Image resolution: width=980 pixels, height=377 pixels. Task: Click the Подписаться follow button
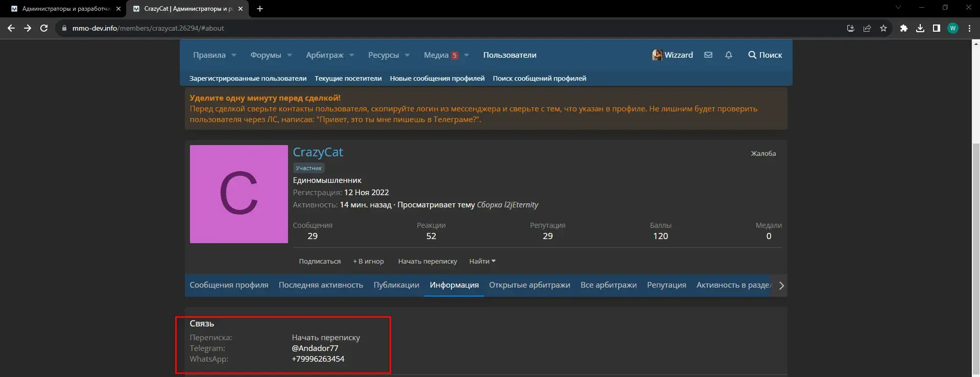pyautogui.click(x=320, y=261)
